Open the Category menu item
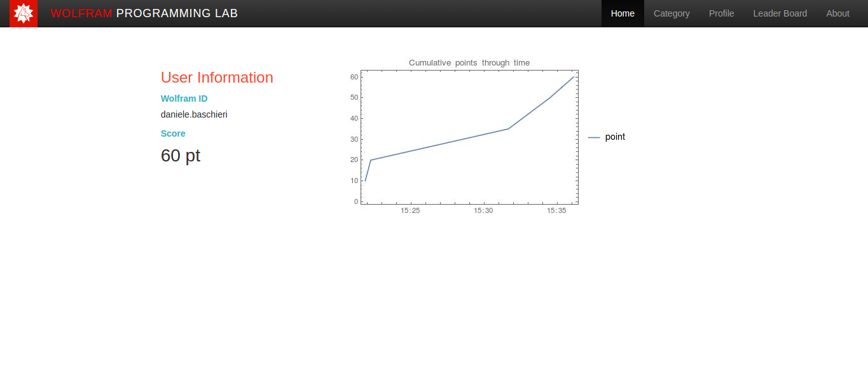Image resolution: width=868 pixels, height=382 pixels. (672, 13)
